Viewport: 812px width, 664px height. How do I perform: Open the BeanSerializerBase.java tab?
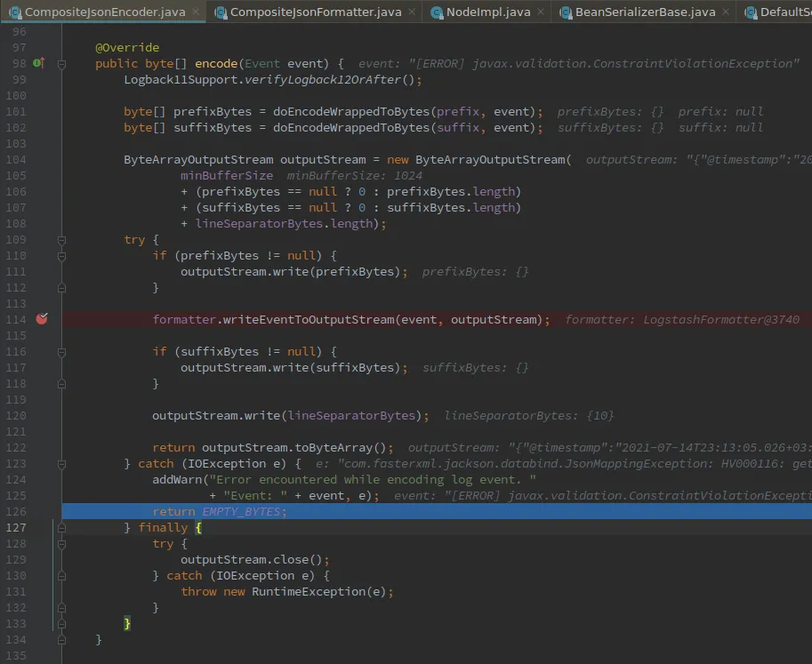(646, 12)
